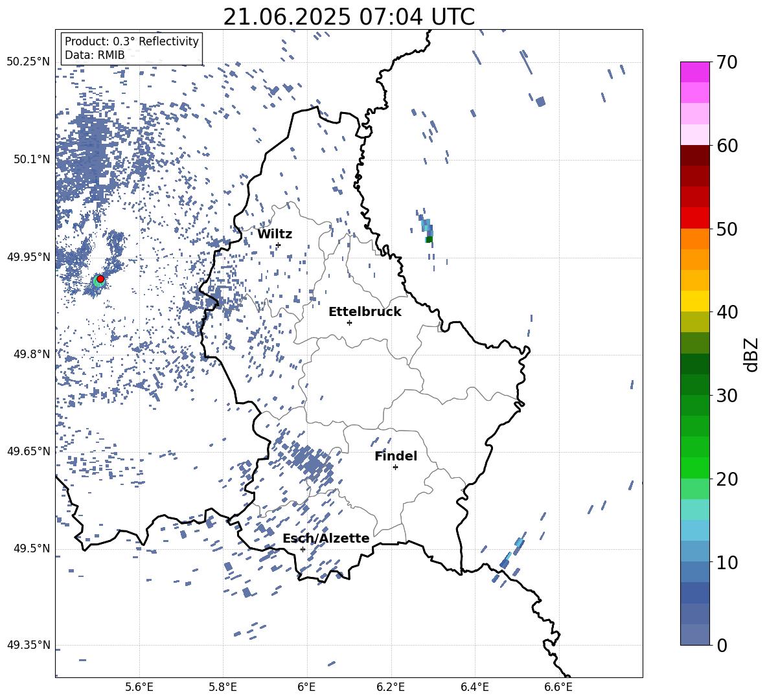The height and width of the screenshot is (700, 767).
Task: Click the magenta colorbar segment at the top
Action: coord(694,72)
